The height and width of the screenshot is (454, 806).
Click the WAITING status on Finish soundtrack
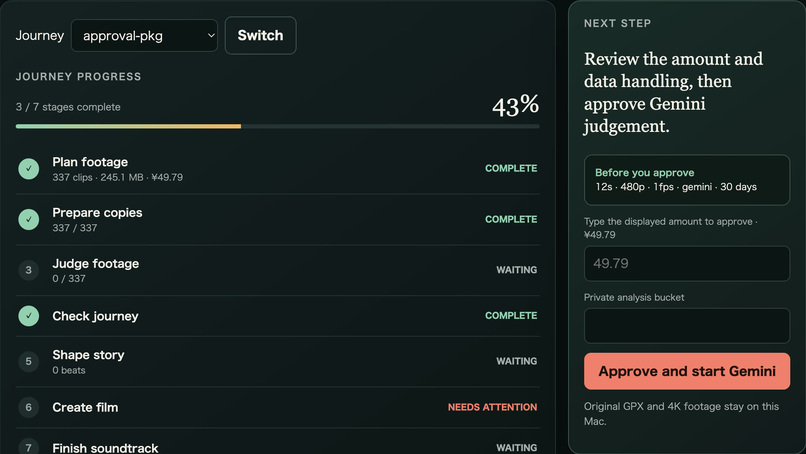(x=517, y=448)
